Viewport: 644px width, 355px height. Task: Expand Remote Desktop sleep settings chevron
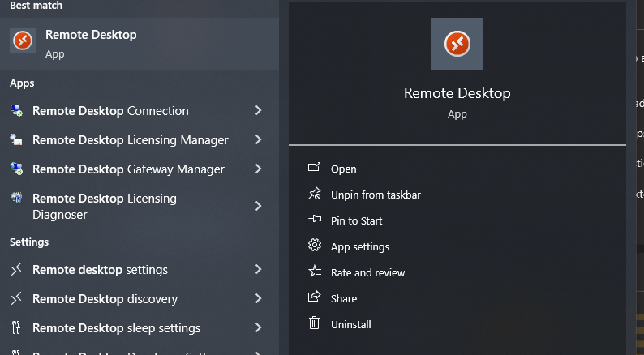click(258, 328)
